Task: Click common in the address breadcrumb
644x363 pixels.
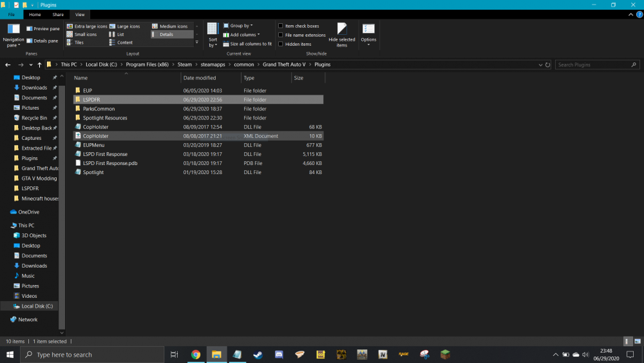Action: click(244, 64)
